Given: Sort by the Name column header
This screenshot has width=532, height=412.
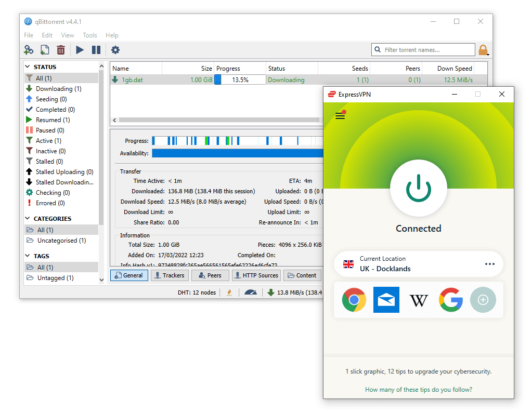Looking at the screenshot, I should point(136,69).
